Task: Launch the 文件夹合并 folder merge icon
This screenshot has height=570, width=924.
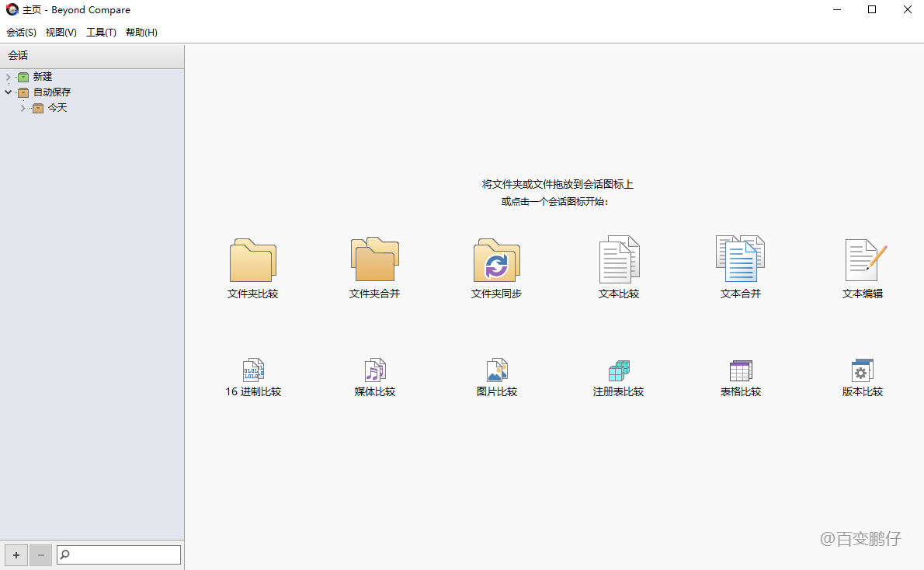Action: click(x=375, y=259)
